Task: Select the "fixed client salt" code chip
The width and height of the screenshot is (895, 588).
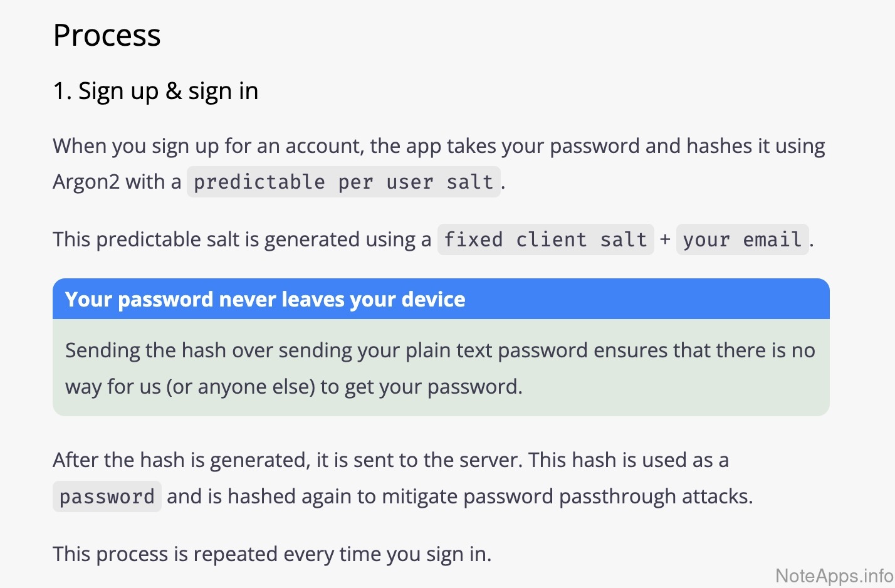Action: pyautogui.click(x=545, y=239)
